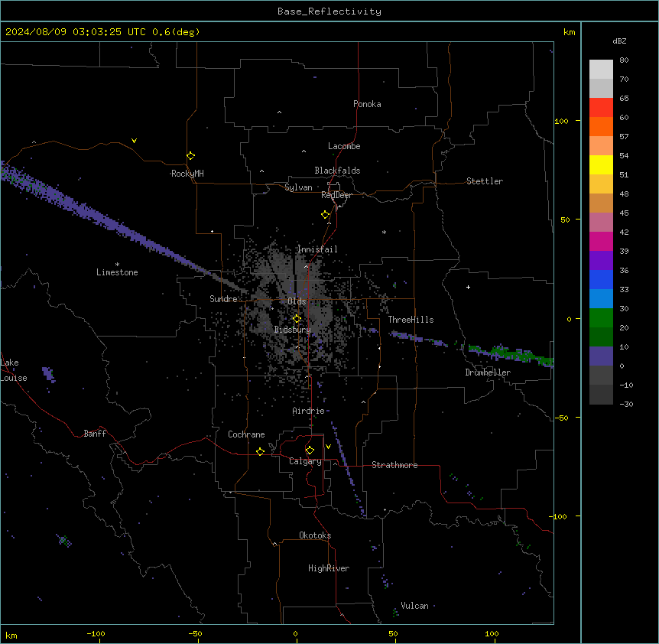Pick the red swatch between 65 and 60 dBZ
Screen dimensions: 659x644
601,107
